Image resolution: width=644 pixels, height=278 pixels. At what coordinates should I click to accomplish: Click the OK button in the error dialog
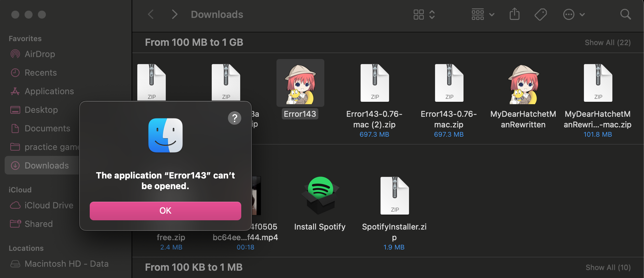click(x=165, y=211)
